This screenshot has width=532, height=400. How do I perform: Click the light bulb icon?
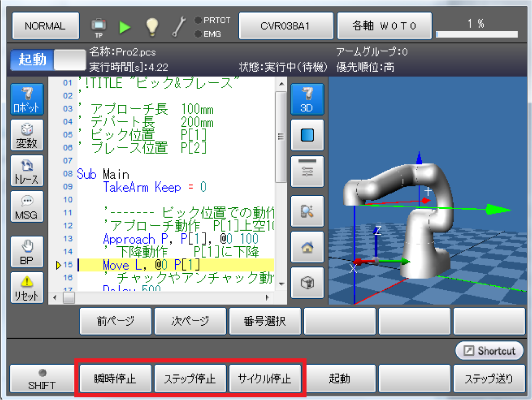(x=151, y=26)
